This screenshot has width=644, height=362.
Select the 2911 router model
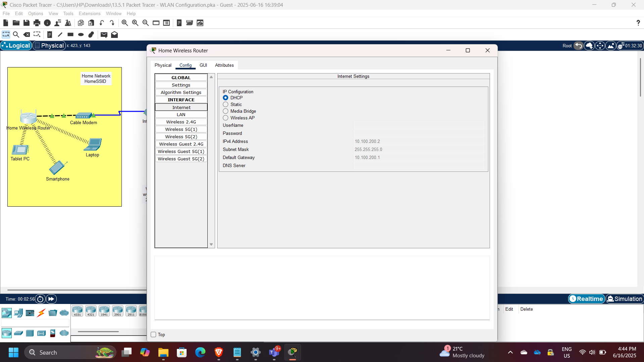[131, 311]
